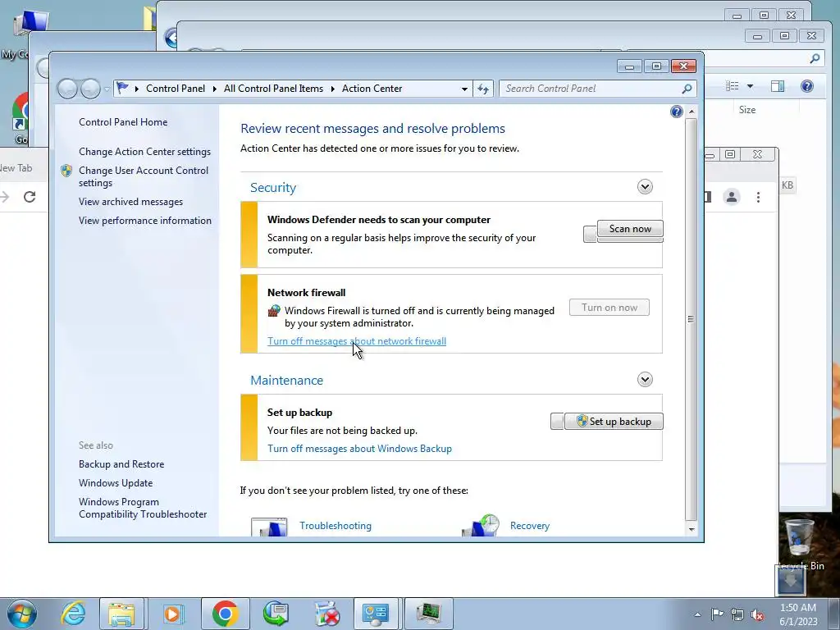Open View archived messages
The height and width of the screenshot is (630, 840).
tap(130, 202)
